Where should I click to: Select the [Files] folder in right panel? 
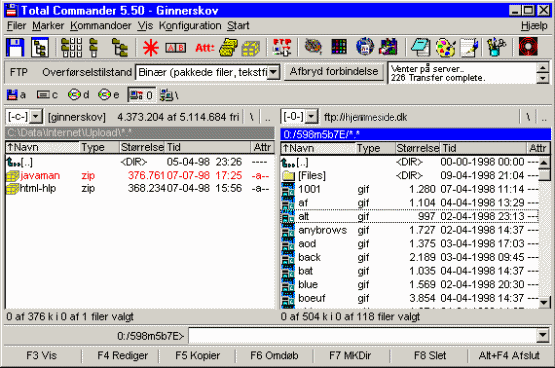coord(410,176)
